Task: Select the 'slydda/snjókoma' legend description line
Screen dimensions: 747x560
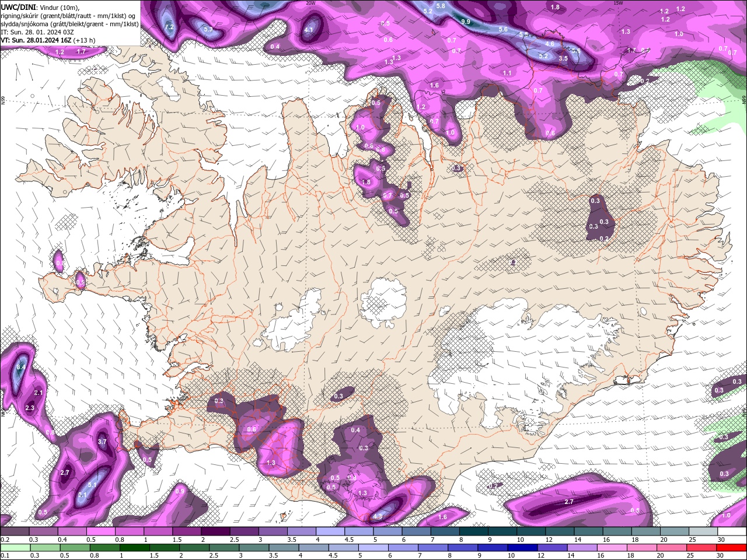Action: 70,24
